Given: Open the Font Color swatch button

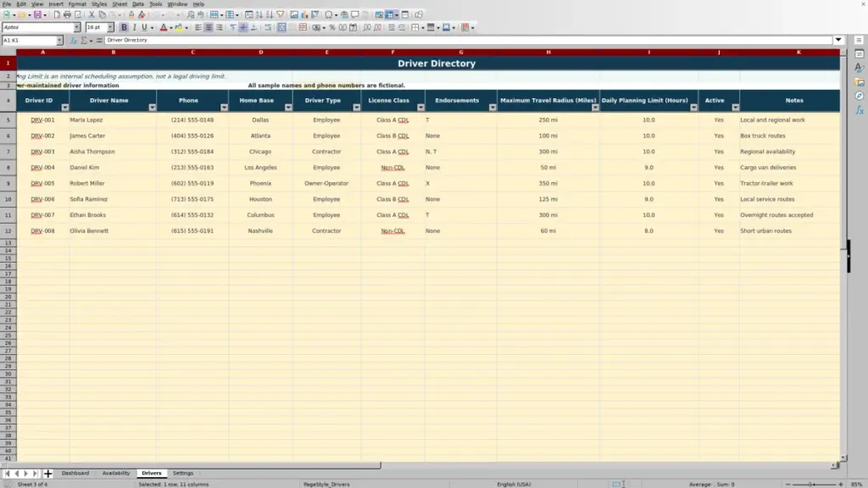Looking at the screenshot, I should tap(164, 28).
